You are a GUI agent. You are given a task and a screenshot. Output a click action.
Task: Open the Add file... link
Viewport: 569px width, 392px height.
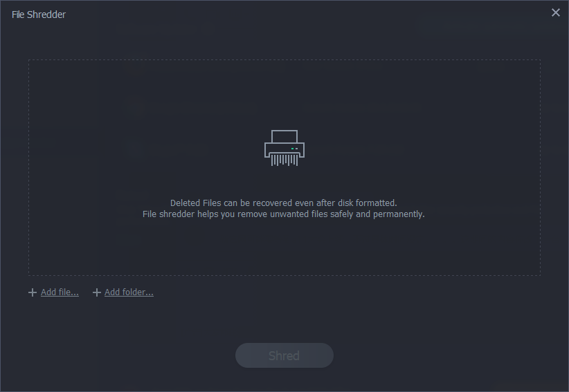point(60,292)
